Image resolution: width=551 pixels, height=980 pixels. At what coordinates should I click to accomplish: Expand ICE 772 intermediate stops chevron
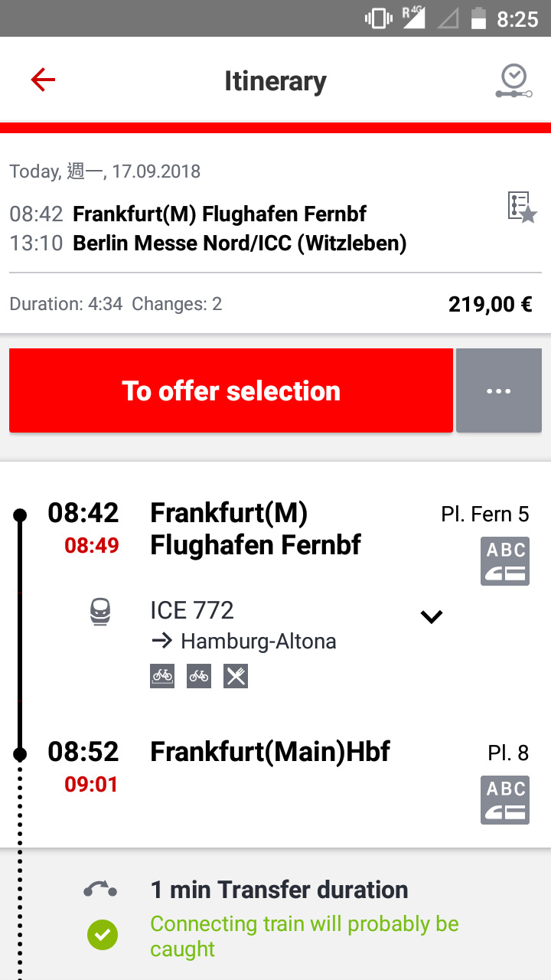click(432, 616)
